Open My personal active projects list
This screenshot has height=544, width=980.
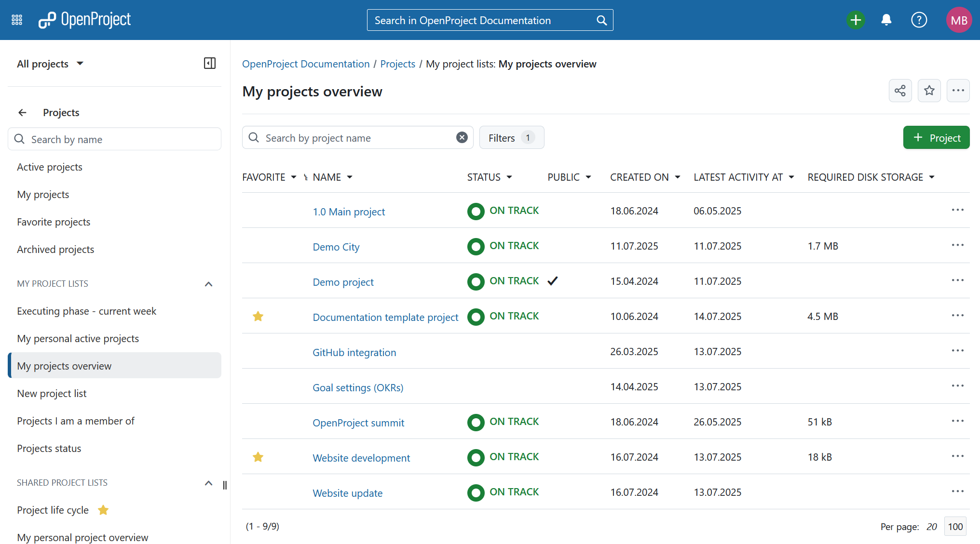point(114,339)
